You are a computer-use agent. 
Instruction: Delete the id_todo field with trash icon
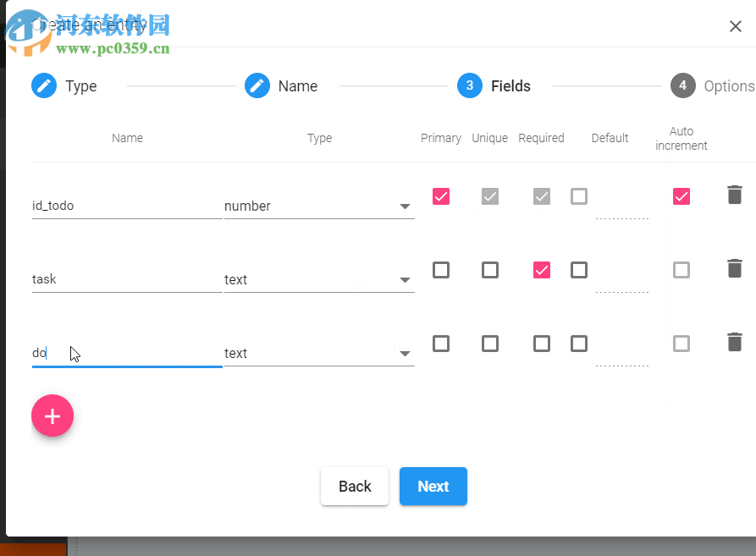tap(734, 195)
